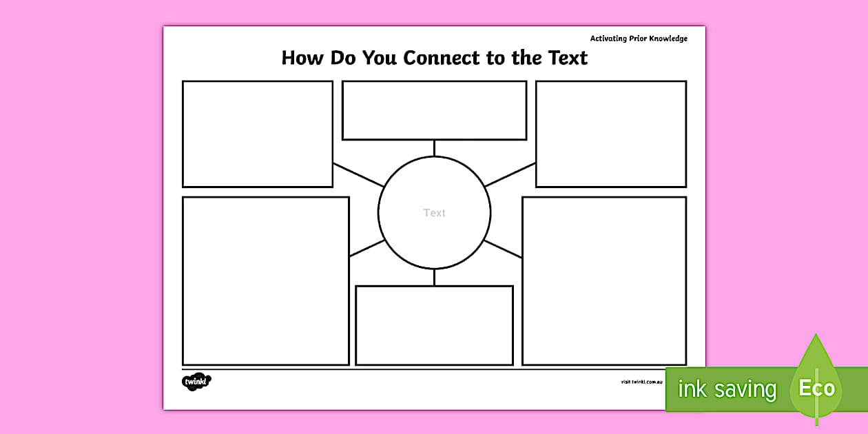Click the line joining top-center box and circle
Image resolution: width=868 pixels, height=434 pixels.
pyautogui.click(x=434, y=148)
